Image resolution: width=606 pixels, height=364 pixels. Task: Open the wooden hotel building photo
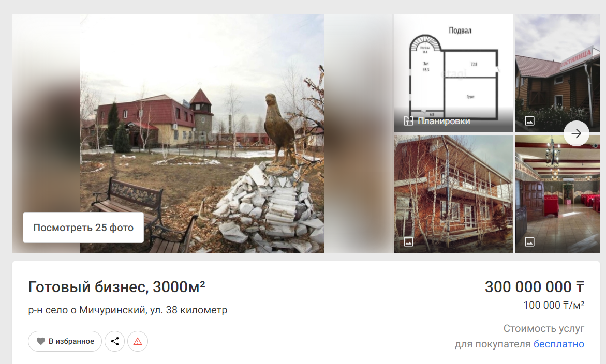point(557,73)
